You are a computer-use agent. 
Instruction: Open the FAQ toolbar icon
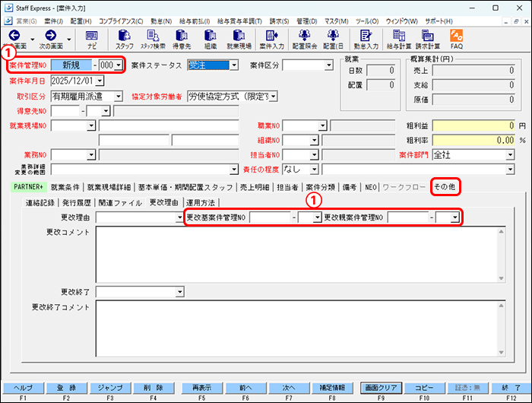(456, 40)
